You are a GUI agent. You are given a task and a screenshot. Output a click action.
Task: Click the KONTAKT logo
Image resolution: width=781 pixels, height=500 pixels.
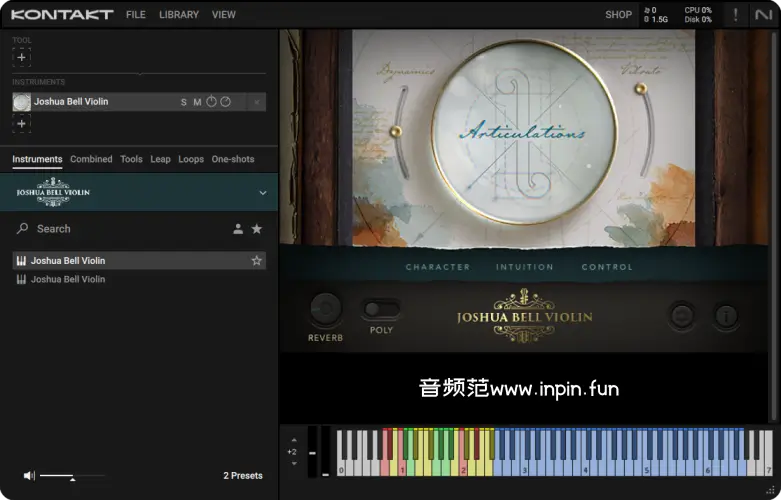click(62, 14)
